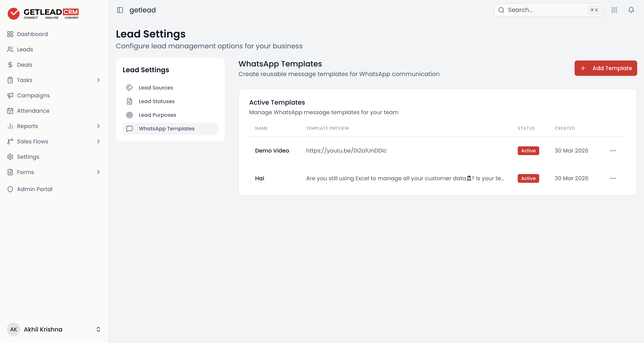Open Demo Video row options menu
Viewport: 644px width, 343px height.
tap(613, 151)
